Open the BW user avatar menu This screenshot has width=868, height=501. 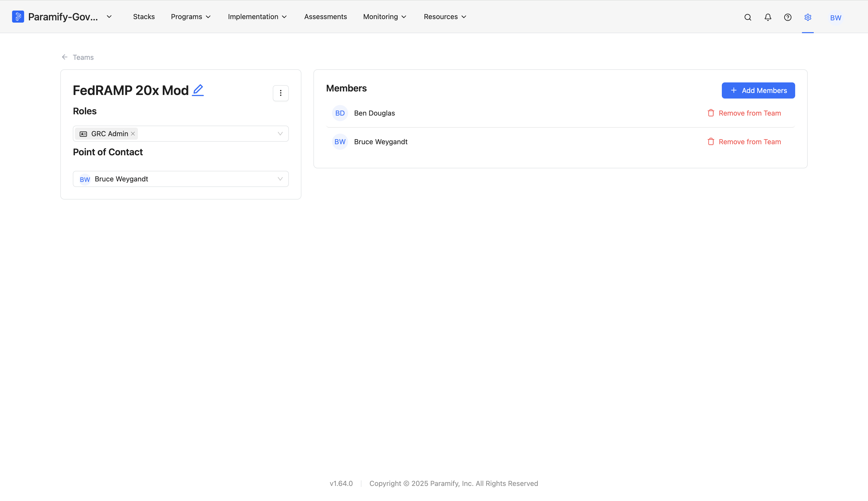pyautogui.click(x=835, y=18)
